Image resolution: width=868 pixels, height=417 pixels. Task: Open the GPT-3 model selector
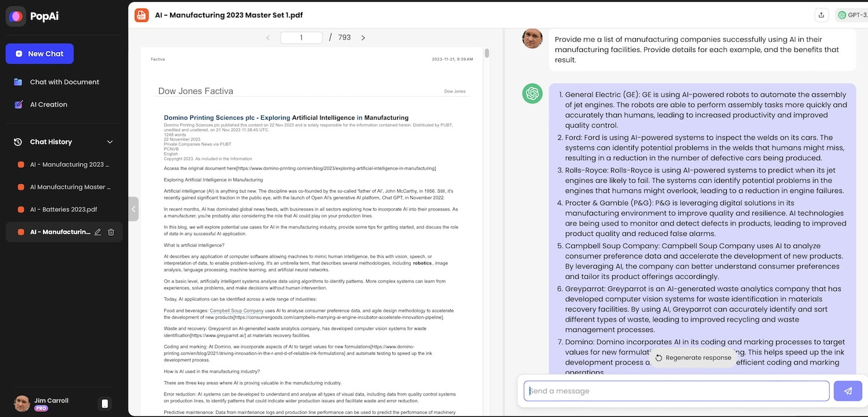pos(852,15)
